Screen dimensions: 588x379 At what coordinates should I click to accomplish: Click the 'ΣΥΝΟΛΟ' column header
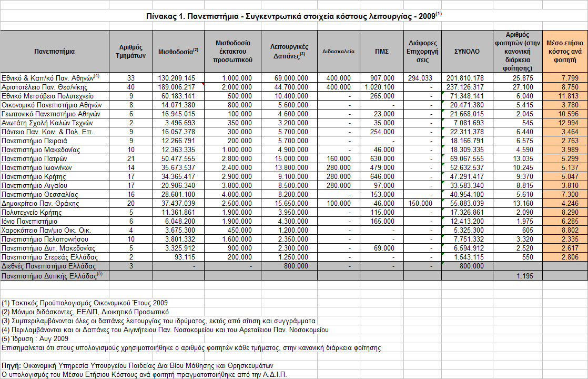tap(467, 52)
